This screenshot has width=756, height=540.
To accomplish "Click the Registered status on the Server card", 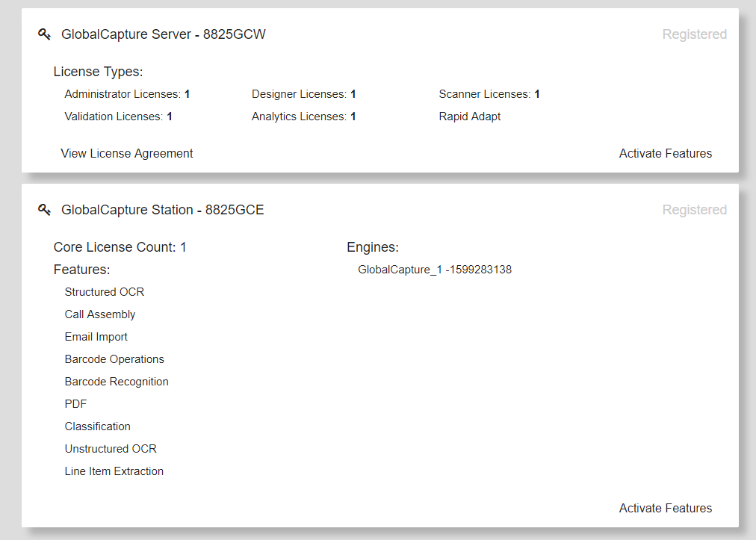I will [694, 34].
